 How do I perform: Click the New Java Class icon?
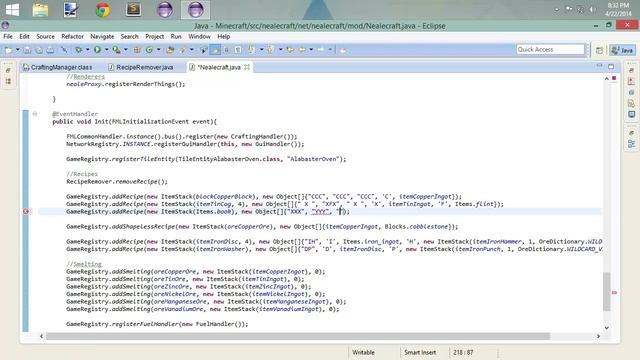(x=149, y=50)
